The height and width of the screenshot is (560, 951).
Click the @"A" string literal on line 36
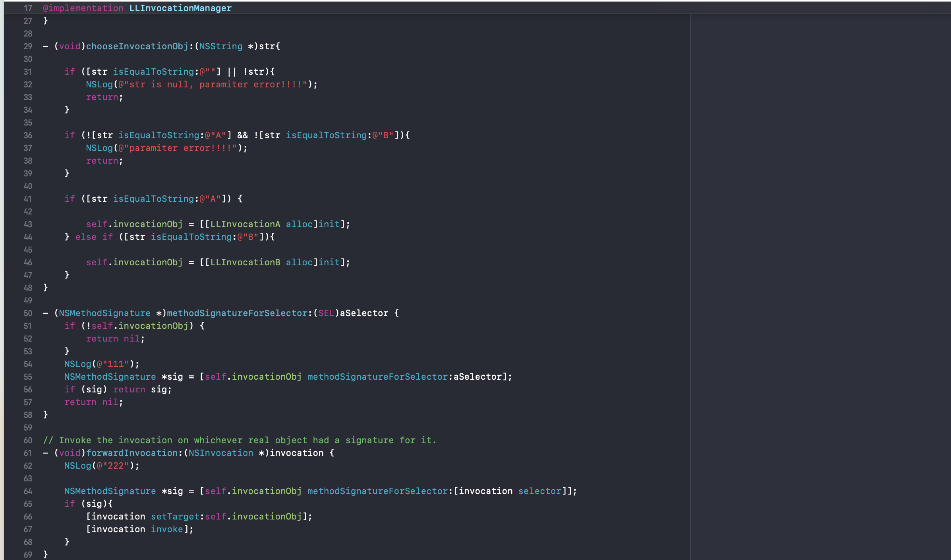pos(216,135)
